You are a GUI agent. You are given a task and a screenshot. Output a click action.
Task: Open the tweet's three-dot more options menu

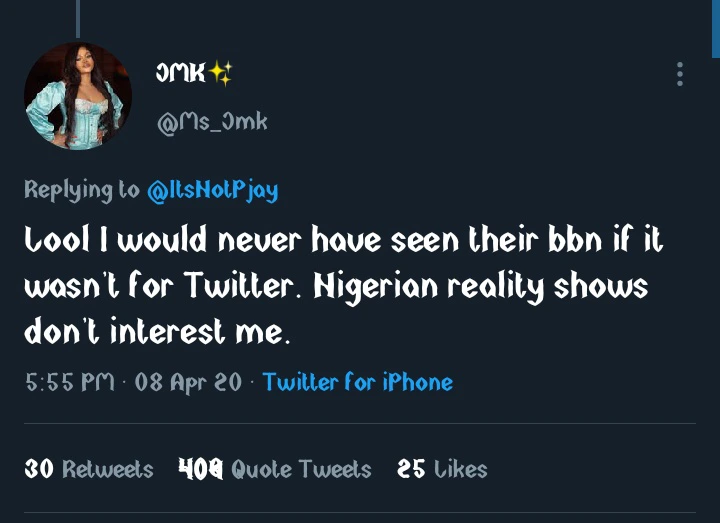(x=680, y=74)
